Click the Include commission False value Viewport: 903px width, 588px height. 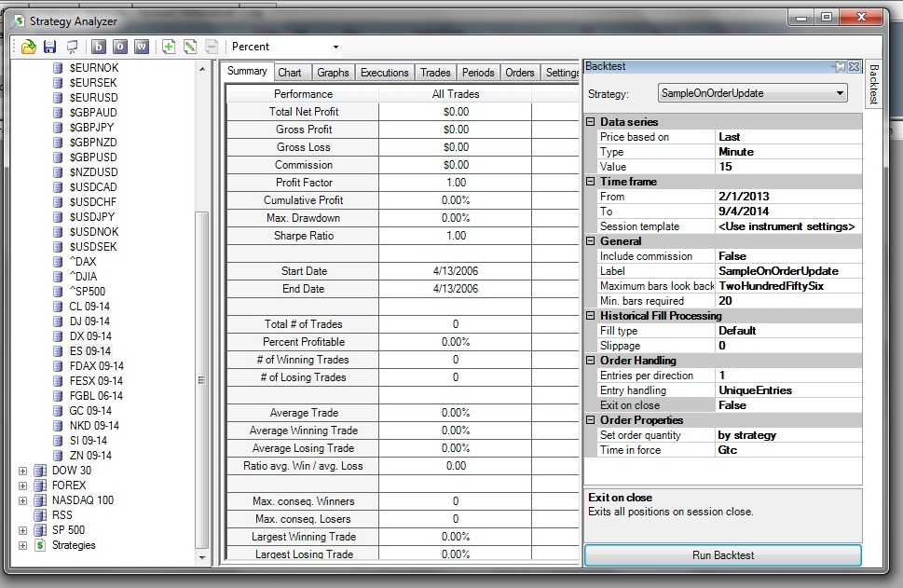(x=788, y=256)
